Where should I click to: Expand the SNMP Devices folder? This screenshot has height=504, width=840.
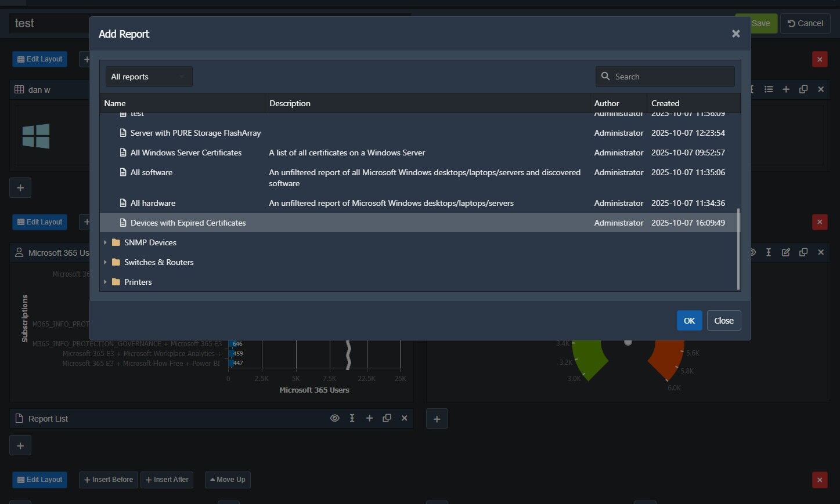pos(105,242)
